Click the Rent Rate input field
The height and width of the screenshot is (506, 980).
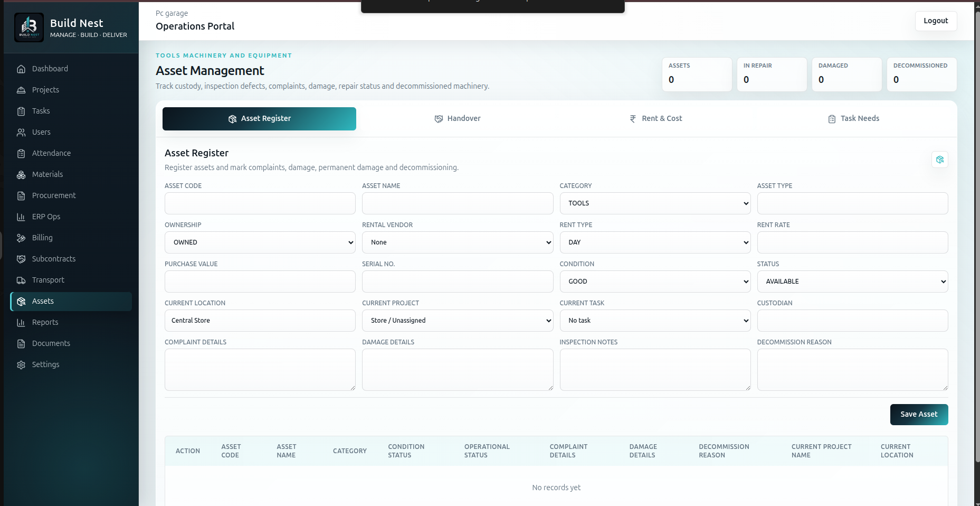point(852,242)
